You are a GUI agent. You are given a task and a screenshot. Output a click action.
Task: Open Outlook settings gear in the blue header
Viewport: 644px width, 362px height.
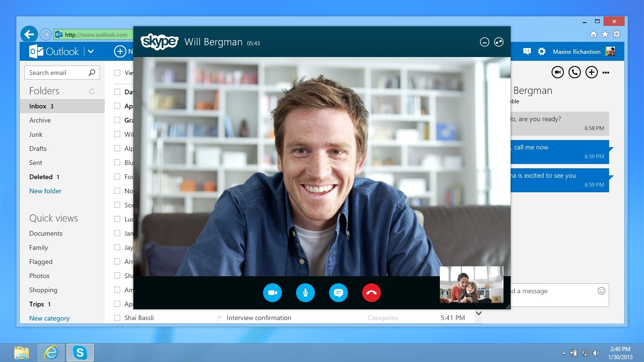(x=542, y=51)
